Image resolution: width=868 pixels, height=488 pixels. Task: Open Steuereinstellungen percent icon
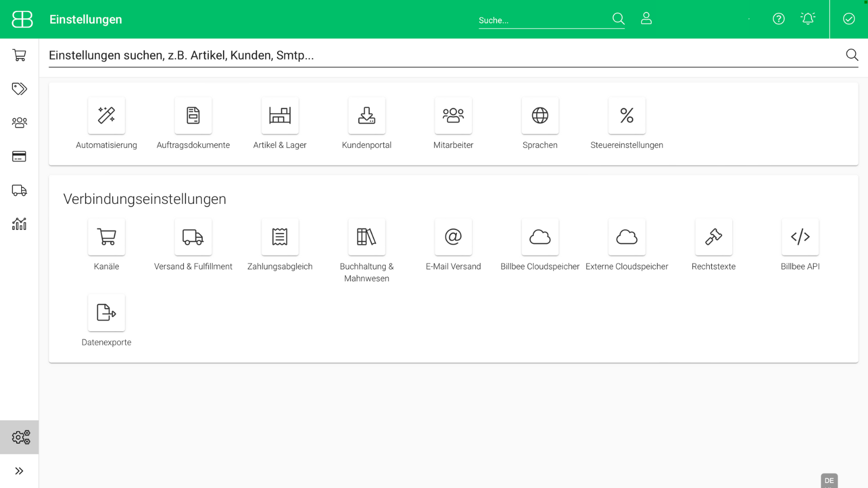pyautogui.click(x=627, y=115)
